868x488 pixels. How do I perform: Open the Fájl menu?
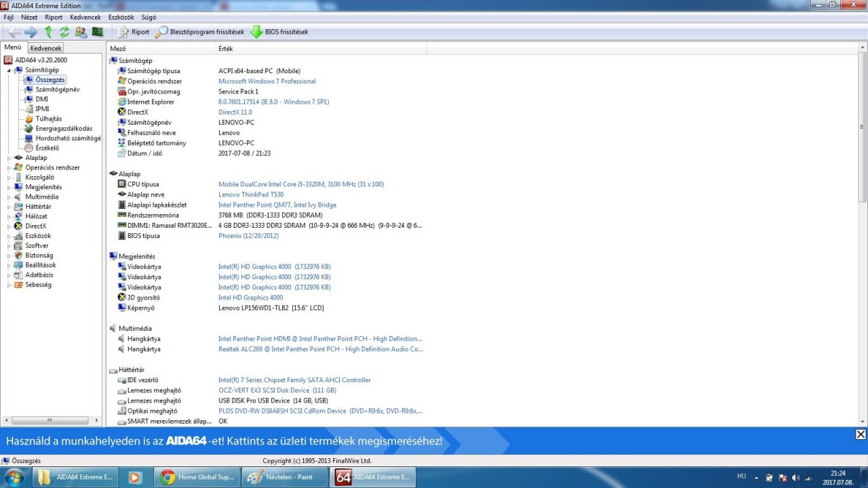(9, 17)
